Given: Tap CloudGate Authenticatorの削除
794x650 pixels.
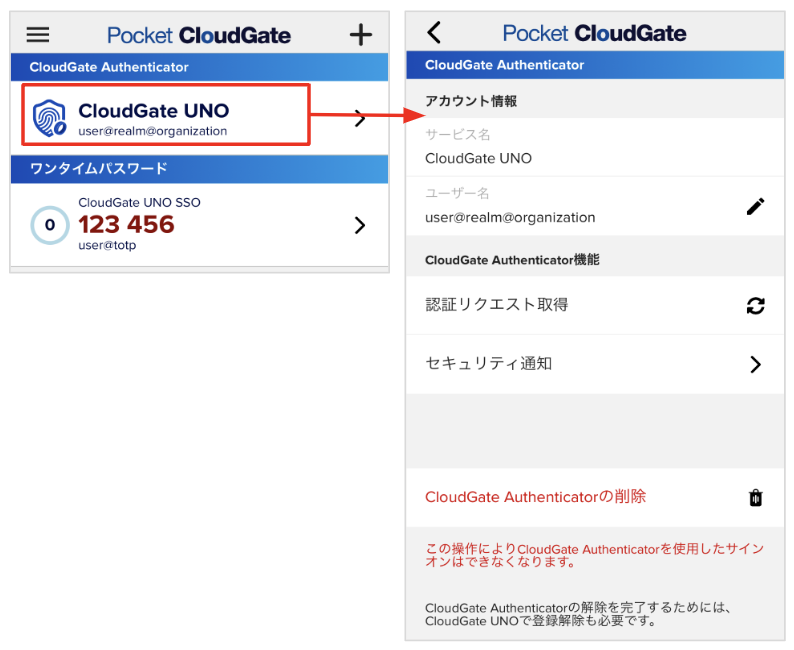Looking at the screenshot, I should (535, 497).
